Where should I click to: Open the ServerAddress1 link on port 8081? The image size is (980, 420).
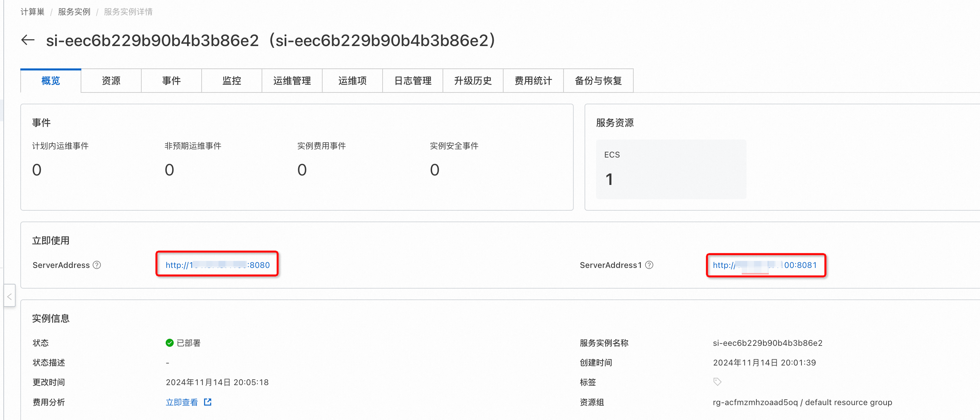point(765,265)
